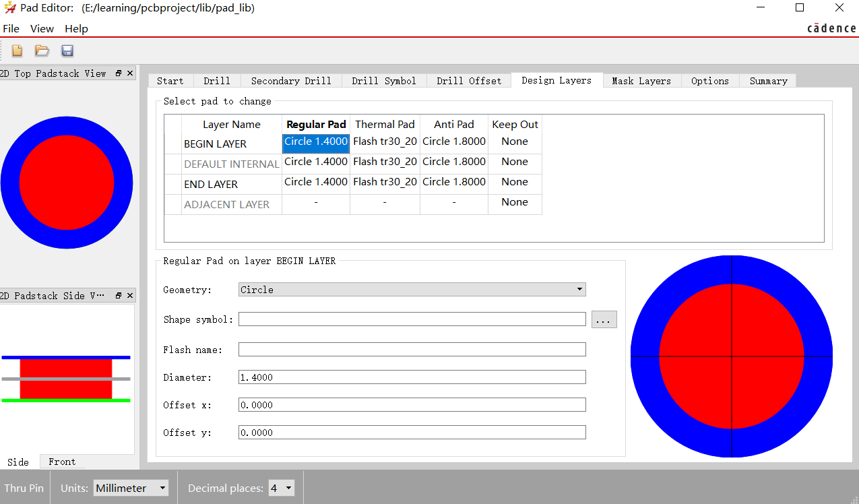Close the 2D Top Padstack View panel
This screenshot has width=859, height=504.
click(x=130, y=73)
